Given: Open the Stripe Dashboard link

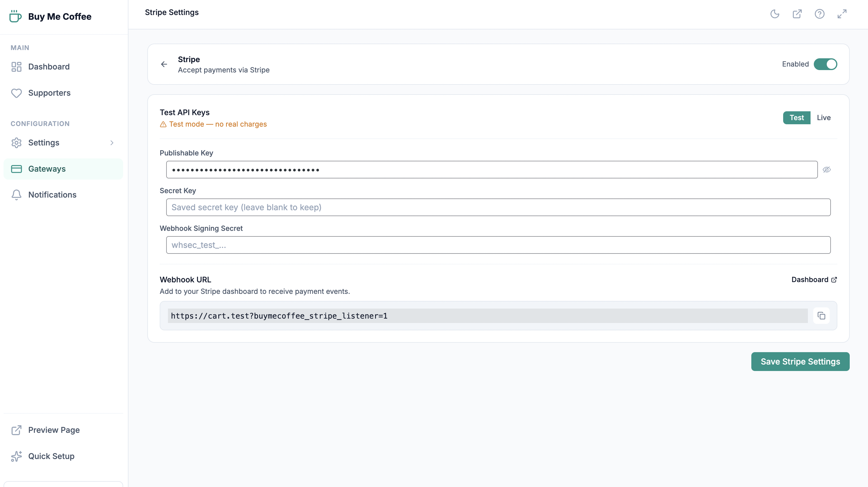Looking at the screenshot, I should [814, 279].
